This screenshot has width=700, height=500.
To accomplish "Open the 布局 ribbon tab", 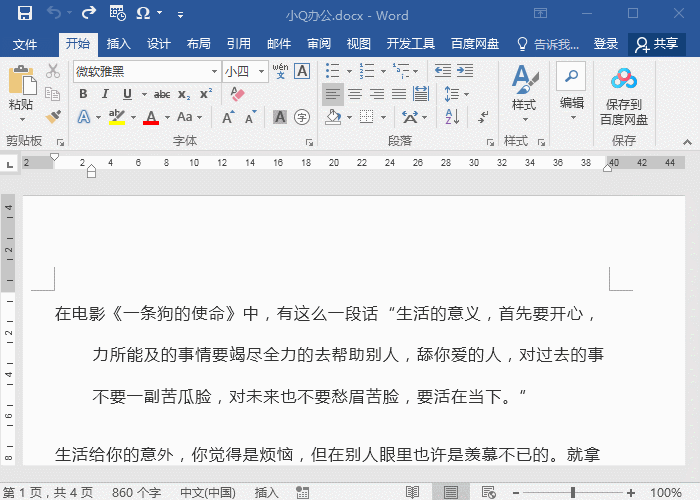I will click(x=198, y=44).
